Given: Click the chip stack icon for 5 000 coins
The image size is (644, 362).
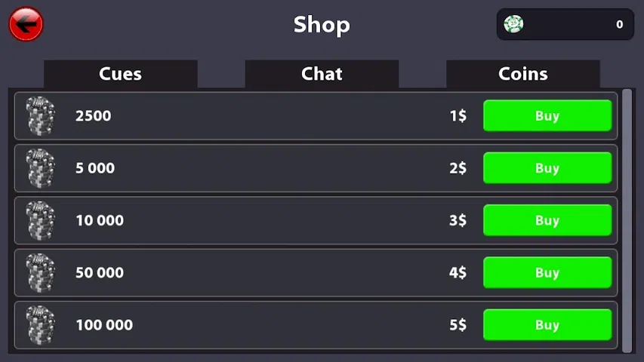Looking at the screenshot, I should tap(41, 168).
